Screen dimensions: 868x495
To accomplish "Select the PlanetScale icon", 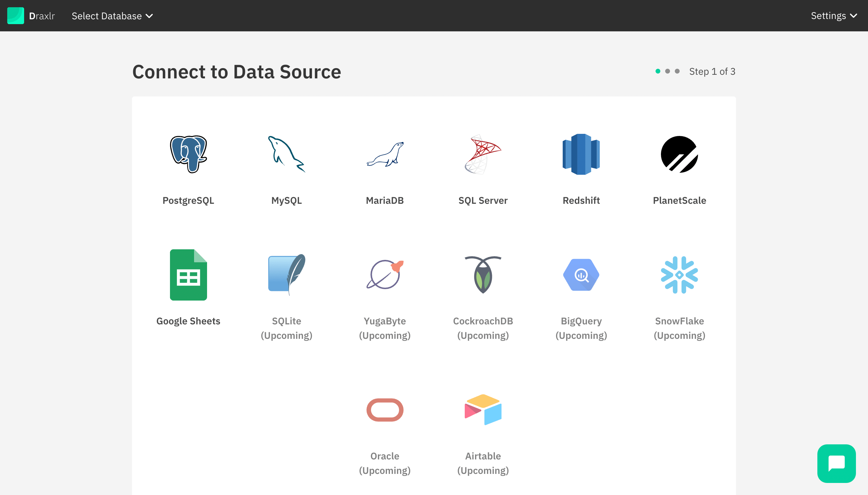I will 679,154.
